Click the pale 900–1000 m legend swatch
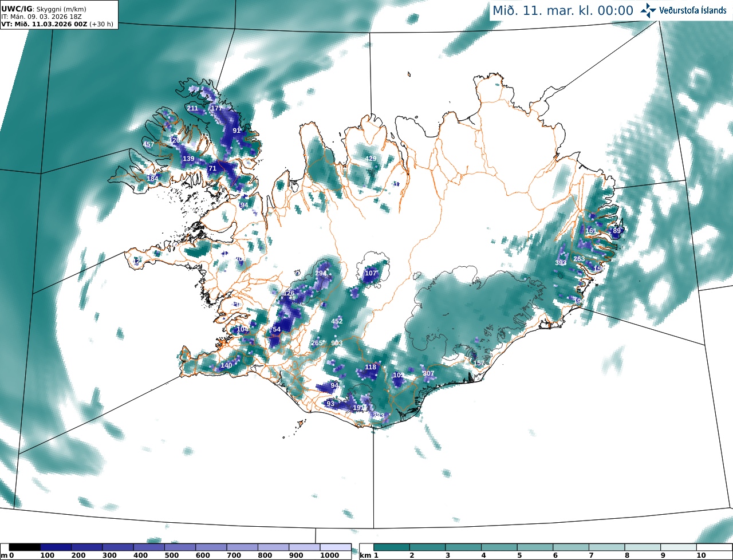 pyautogui.click(x=304, y=547)
